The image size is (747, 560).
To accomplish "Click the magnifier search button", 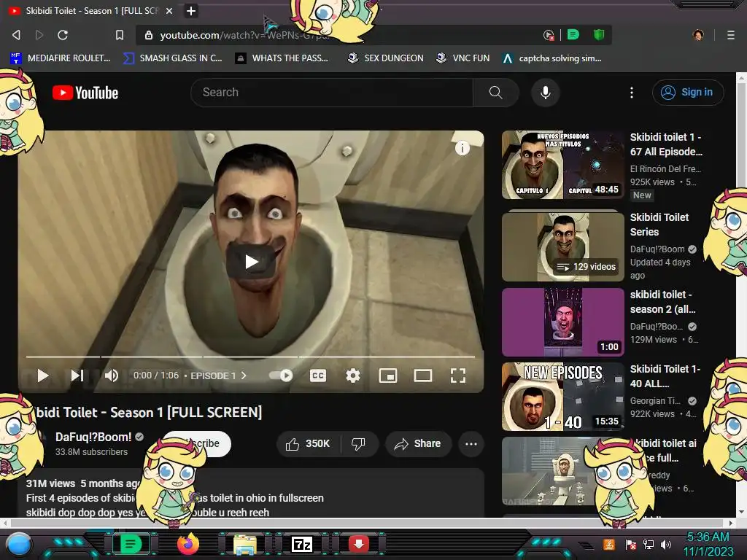I will (496, 93).
